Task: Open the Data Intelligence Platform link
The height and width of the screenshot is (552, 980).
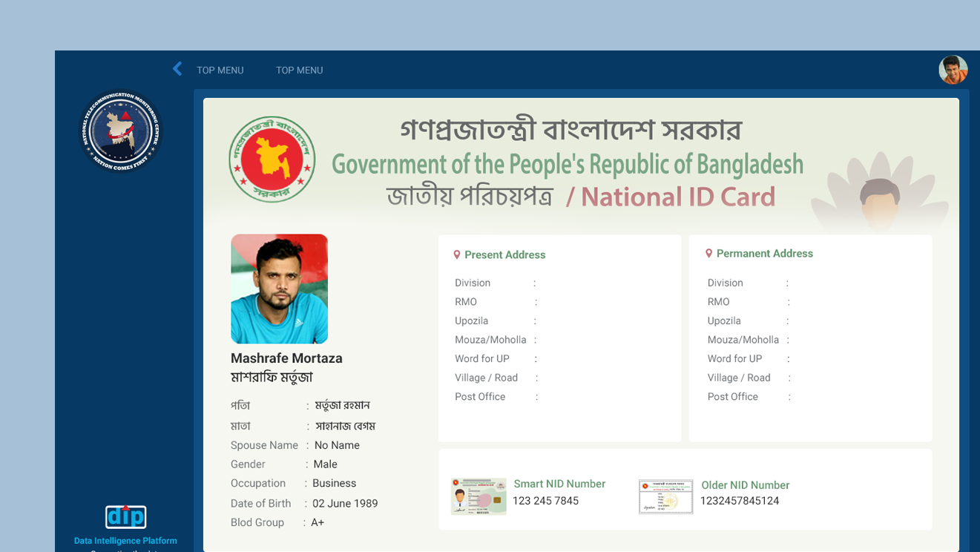Action: (x=125, y=541)
